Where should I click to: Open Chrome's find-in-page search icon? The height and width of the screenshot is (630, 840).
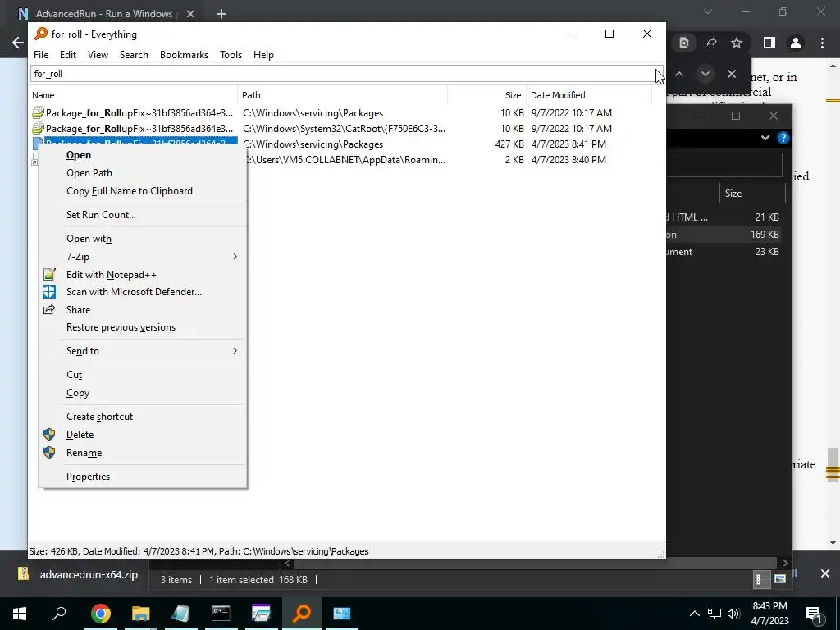(x=684, y=43)
